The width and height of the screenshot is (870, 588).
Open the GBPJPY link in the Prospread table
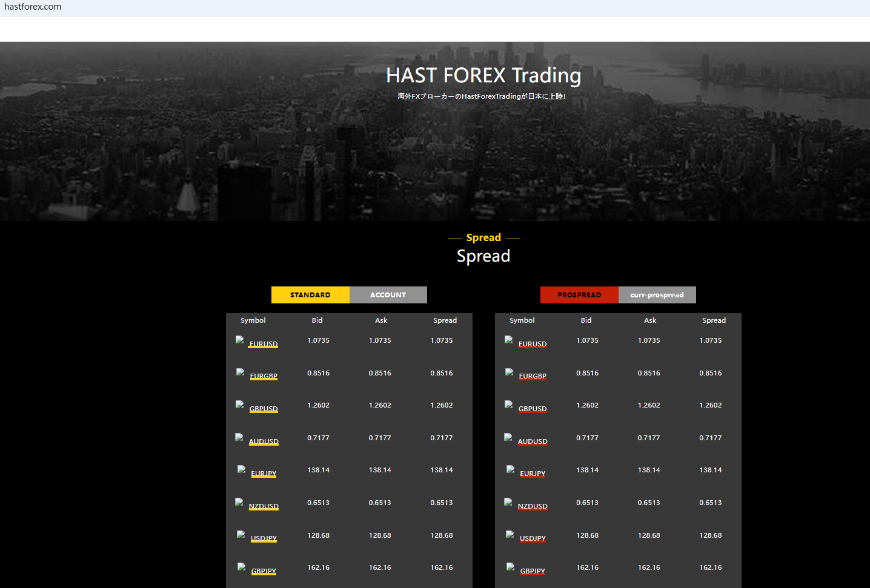533,571
